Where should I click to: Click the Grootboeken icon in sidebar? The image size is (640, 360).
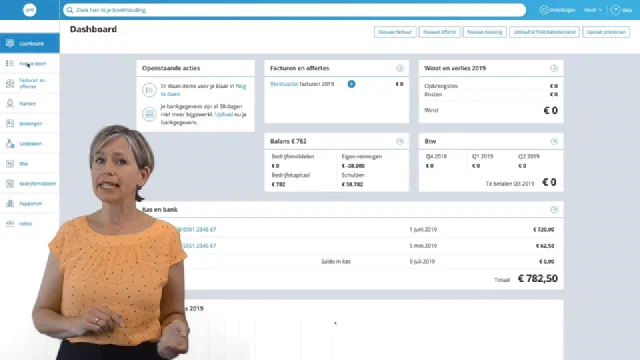(10, 143)
